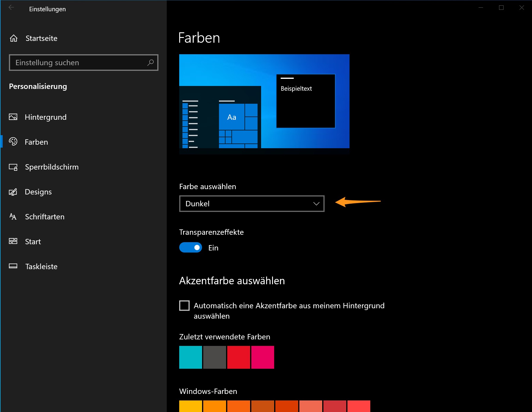Viewport: 532px width, 412px height.
Task: Select the yellow Windows color swatch
Action: (x=190, y=406)
